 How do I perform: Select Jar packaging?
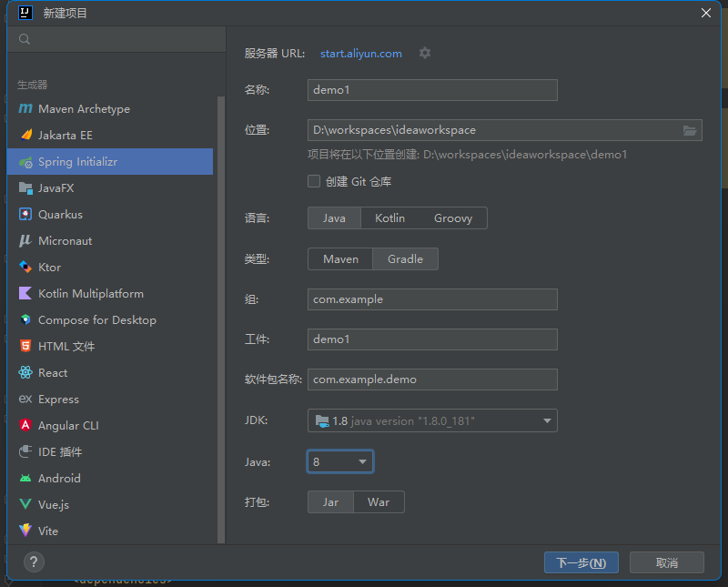tap(330, 502)
